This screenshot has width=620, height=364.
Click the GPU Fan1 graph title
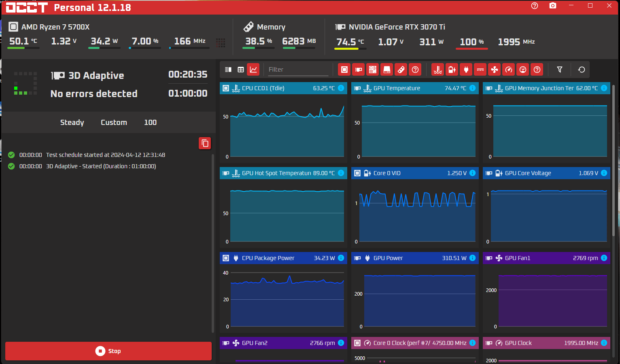[518, 258]
